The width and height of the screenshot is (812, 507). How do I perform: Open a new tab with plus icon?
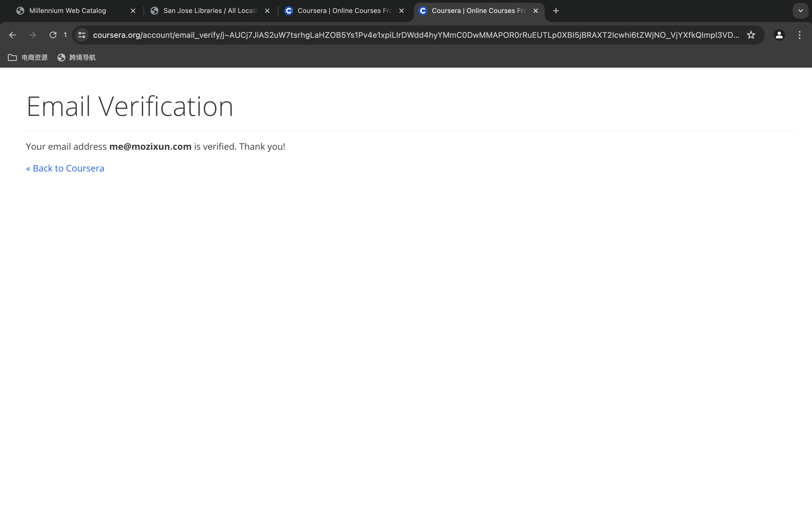(556, 11)
